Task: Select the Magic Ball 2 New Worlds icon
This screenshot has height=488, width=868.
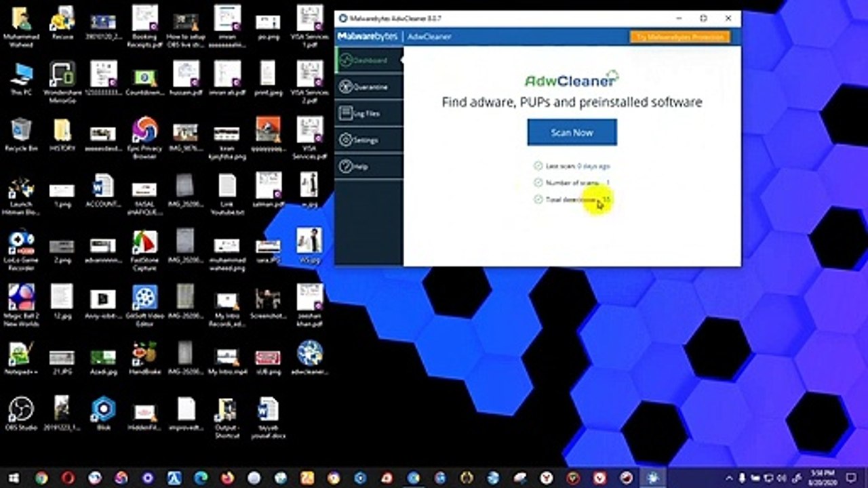Action: point(21,305)
